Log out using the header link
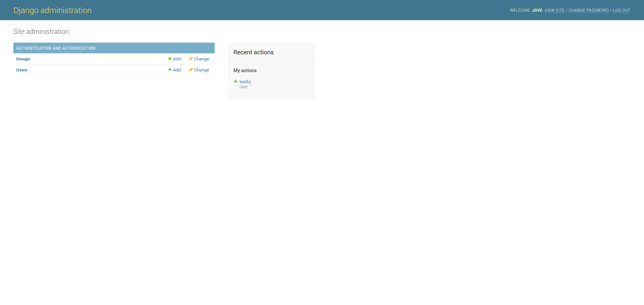This screenshot has width=644, height=305. click(622, 10)
